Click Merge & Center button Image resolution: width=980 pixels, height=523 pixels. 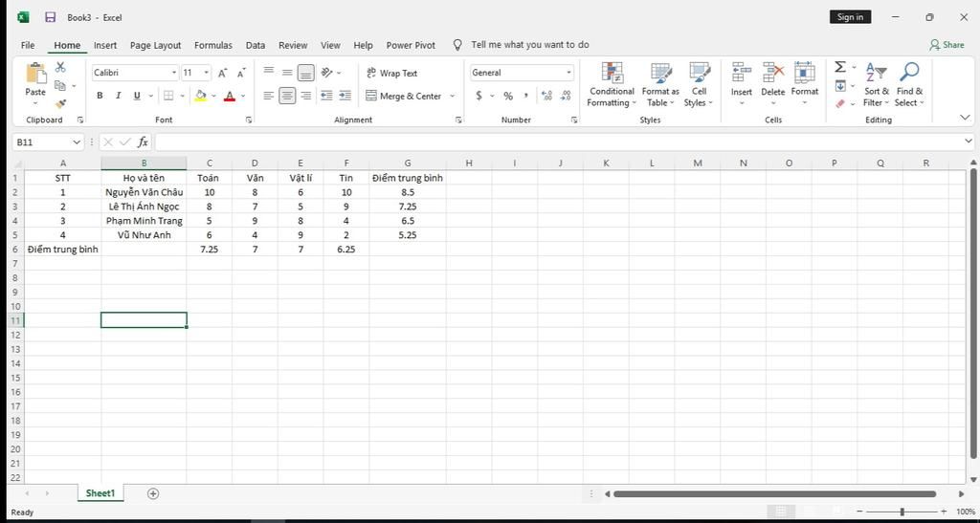coord(404,97)
